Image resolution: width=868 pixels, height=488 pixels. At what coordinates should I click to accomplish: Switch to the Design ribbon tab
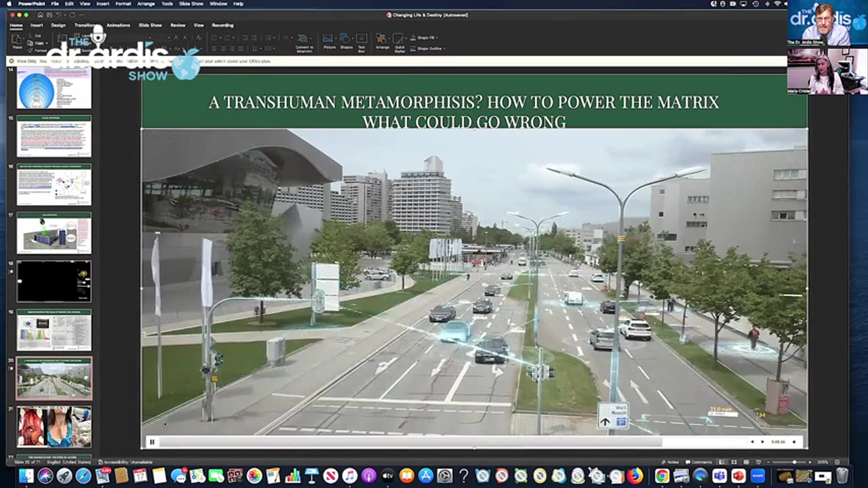58,25
